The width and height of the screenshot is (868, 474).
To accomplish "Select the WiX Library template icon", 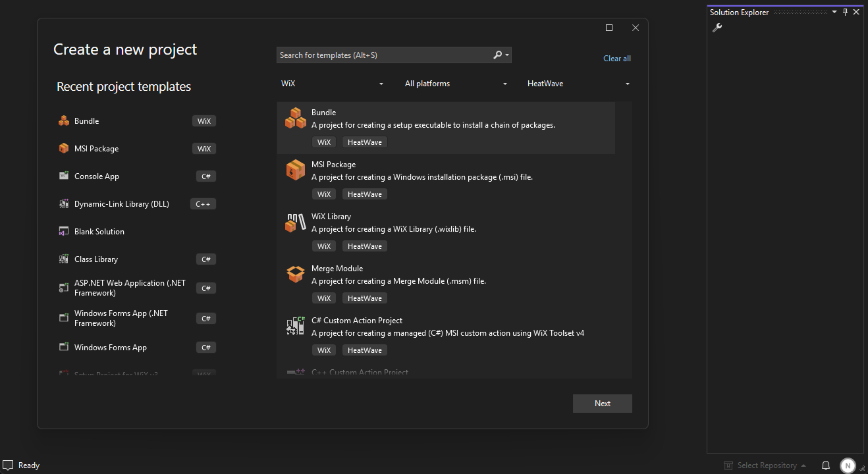I will click(295, 222).
